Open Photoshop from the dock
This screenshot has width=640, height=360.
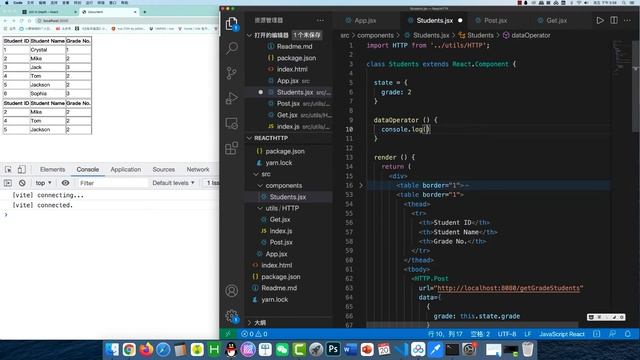(x=333, y=349)
